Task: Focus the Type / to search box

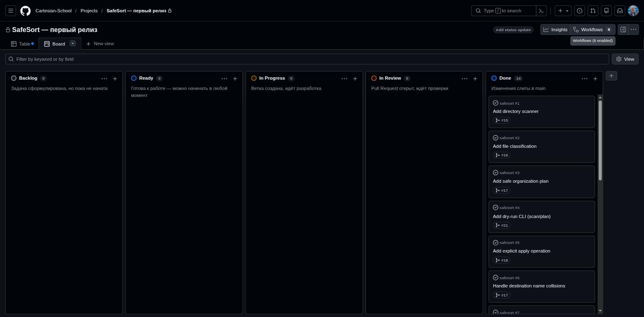Action: point(504,11)
